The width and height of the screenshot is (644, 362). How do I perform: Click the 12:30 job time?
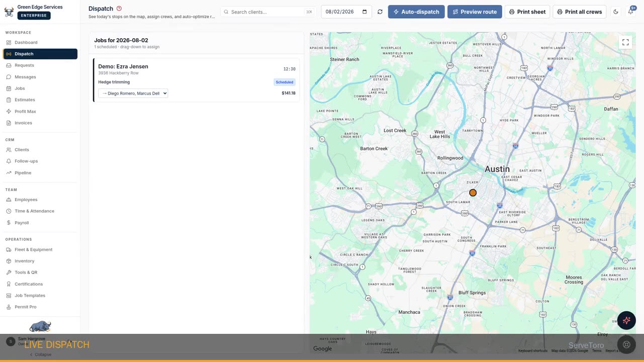click(x=289, y=69)
